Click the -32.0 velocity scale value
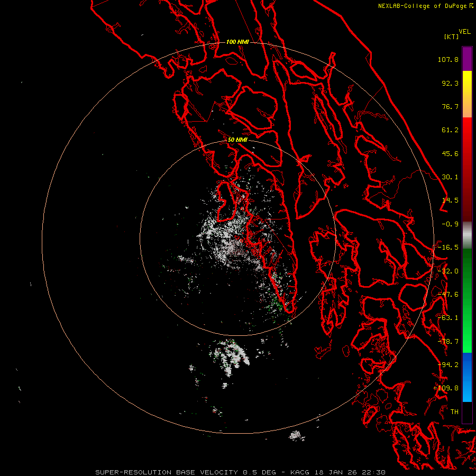Viewport: 476px width, 476px height. (x=448, y=271)
